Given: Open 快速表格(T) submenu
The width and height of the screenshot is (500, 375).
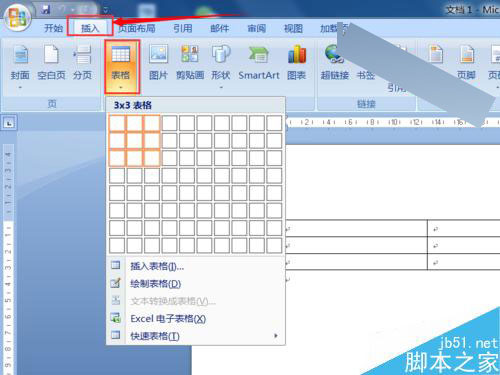Looking at the screenshot, I should [196, 336].
